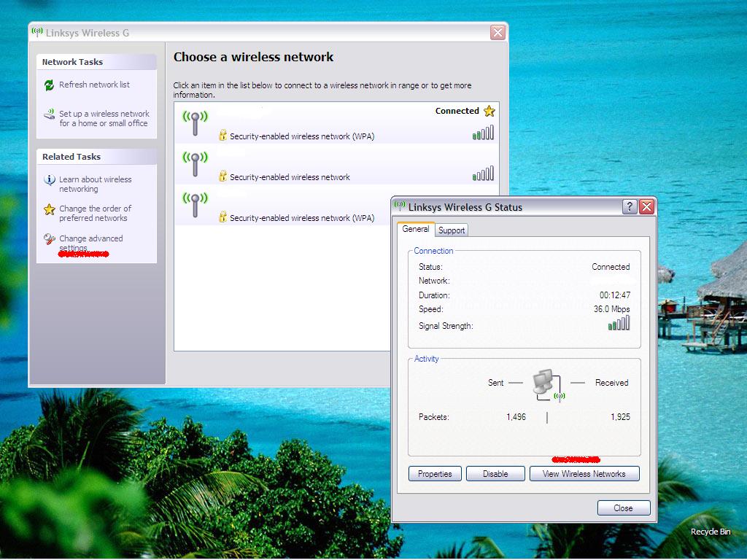747x560 pixels.
Task: Click the Close button at the dialog bottom
Action: pyautogui.click(x=624, y=508)
